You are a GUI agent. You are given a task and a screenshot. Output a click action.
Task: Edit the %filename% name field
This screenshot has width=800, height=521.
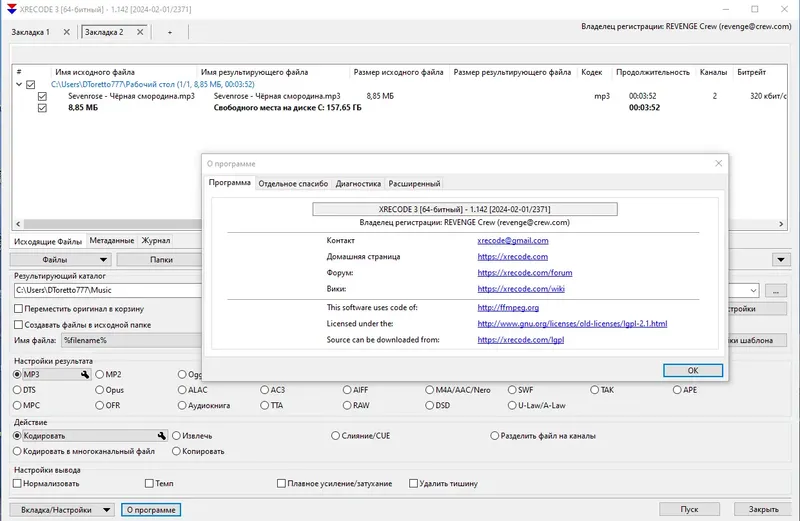[x=132, y=340]
